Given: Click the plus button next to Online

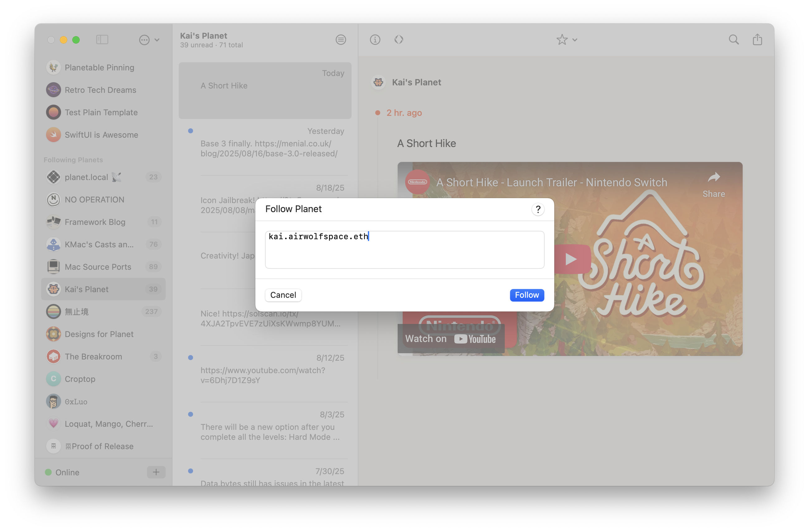Looking at the screenshot, I should click(156, 472).
